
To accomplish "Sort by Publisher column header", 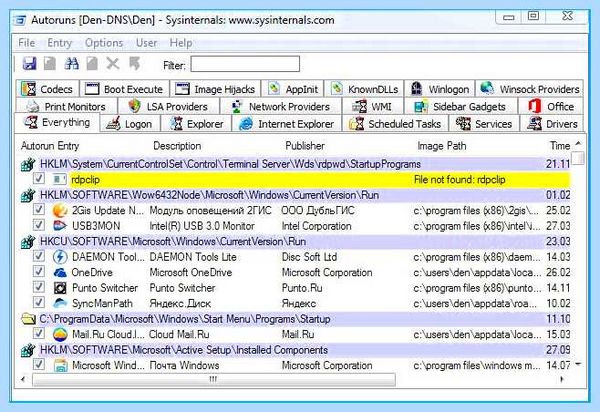I will (305, 146).
